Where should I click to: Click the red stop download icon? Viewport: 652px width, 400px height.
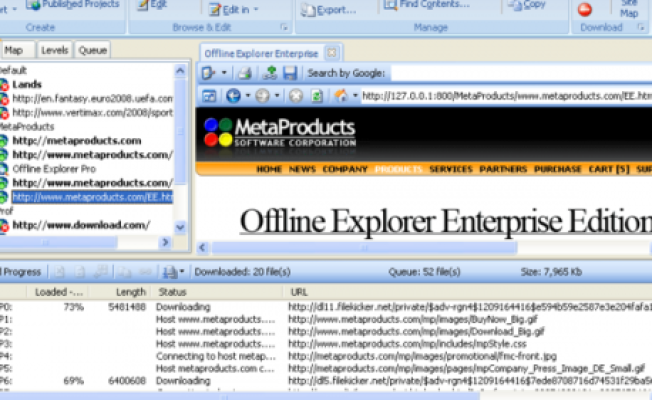(x=585, y=9)
